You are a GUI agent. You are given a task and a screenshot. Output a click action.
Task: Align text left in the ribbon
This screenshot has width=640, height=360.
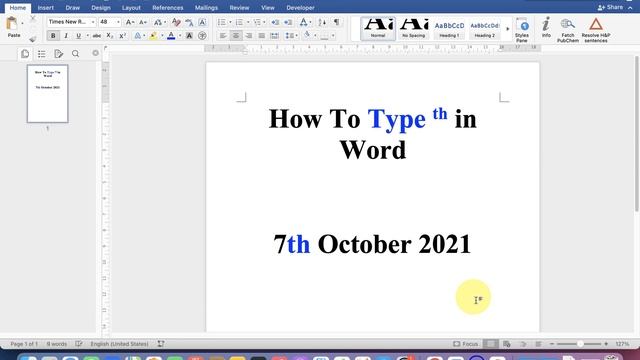223,36
